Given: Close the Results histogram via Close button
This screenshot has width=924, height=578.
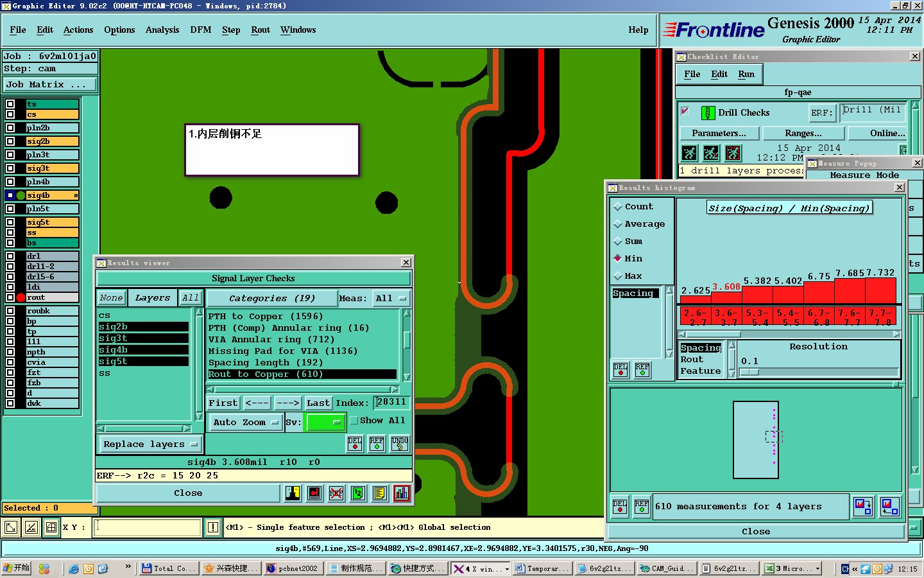Looking at the screenshot, I should pos(756,532).
